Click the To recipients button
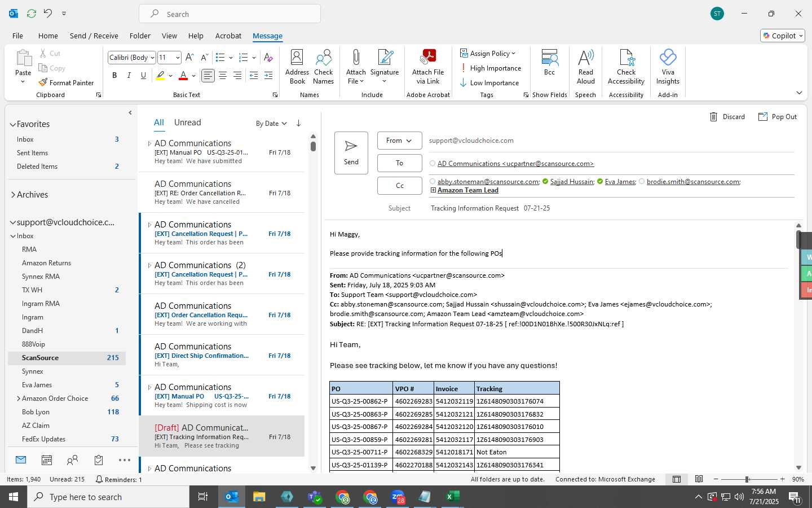 399,163
